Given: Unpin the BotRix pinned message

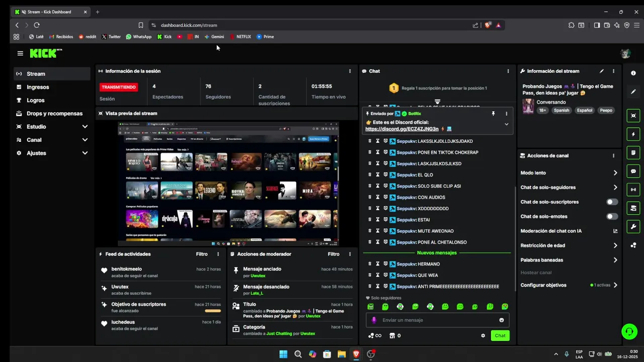Looking at the screenshot, I should click(493, 114).
